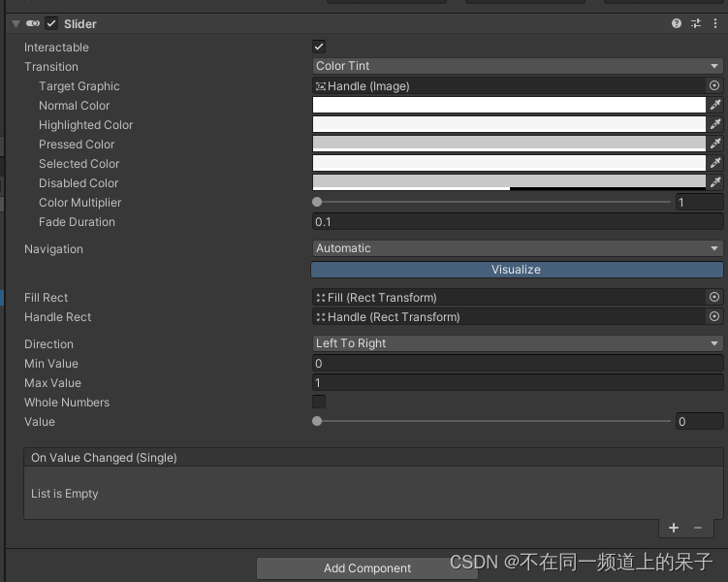
Task: Open object picker for Handle Rect
Action: pyautogui.click(x=714, y=317)
